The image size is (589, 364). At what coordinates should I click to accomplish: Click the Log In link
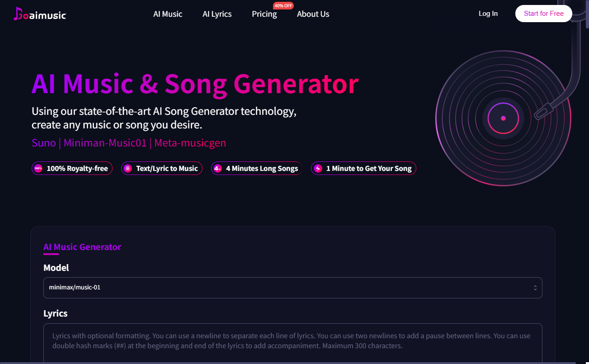(x=488, y=14)
